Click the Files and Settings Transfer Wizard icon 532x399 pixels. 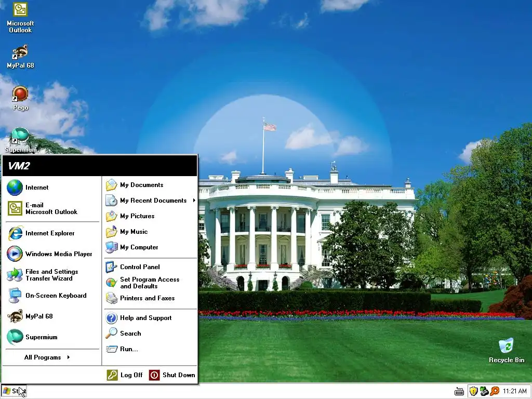15,275
